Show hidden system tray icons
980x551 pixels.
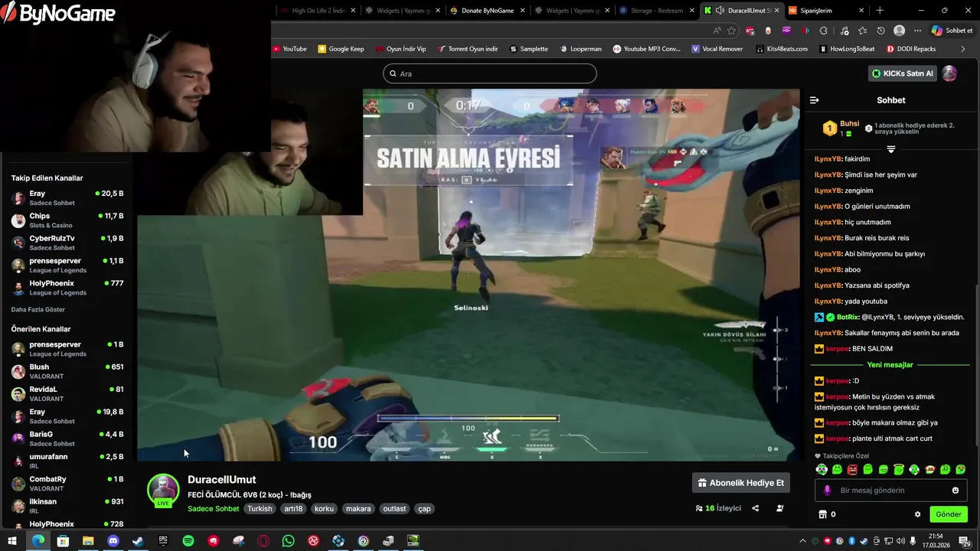(x=802, y=541)
